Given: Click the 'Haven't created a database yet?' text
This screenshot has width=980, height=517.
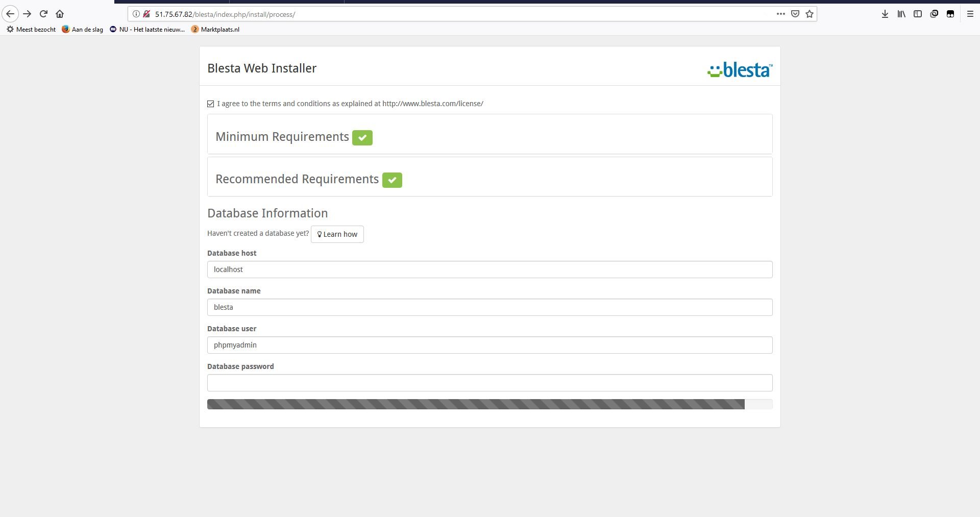Looking at the screenshot, I should click(x=258, y=233).
